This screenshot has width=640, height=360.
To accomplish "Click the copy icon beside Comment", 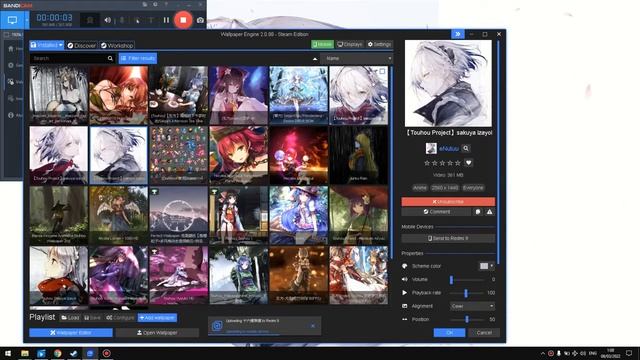I will click(478, 212).
